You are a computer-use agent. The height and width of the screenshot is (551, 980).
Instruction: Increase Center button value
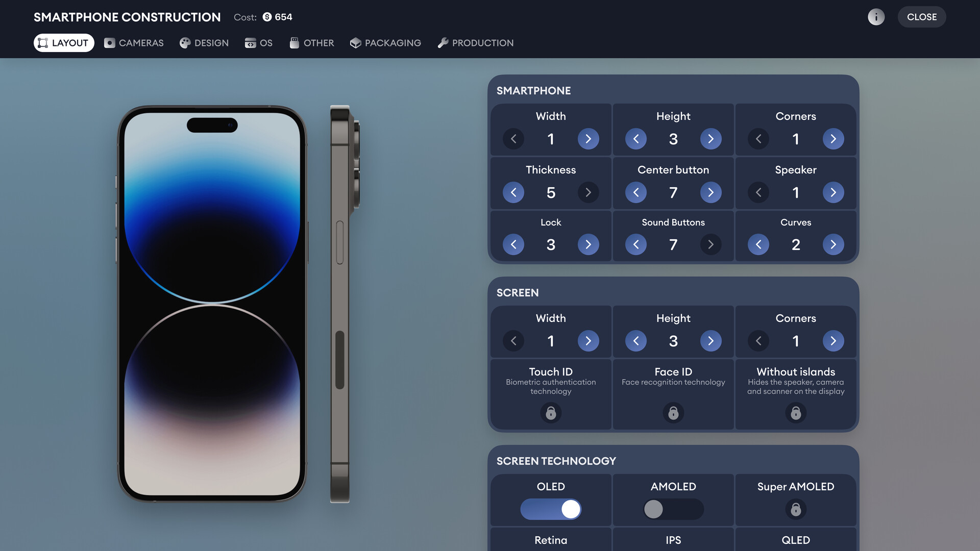710,192
